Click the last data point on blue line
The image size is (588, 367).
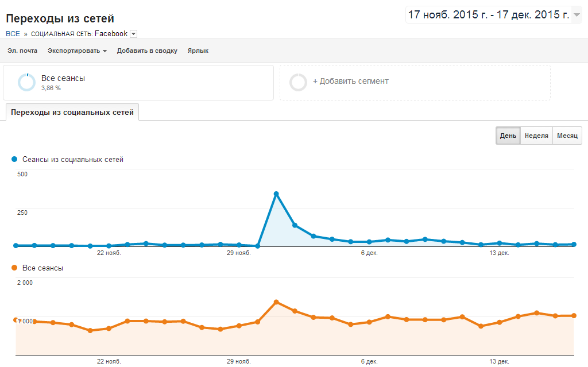[x=574, y=244]
